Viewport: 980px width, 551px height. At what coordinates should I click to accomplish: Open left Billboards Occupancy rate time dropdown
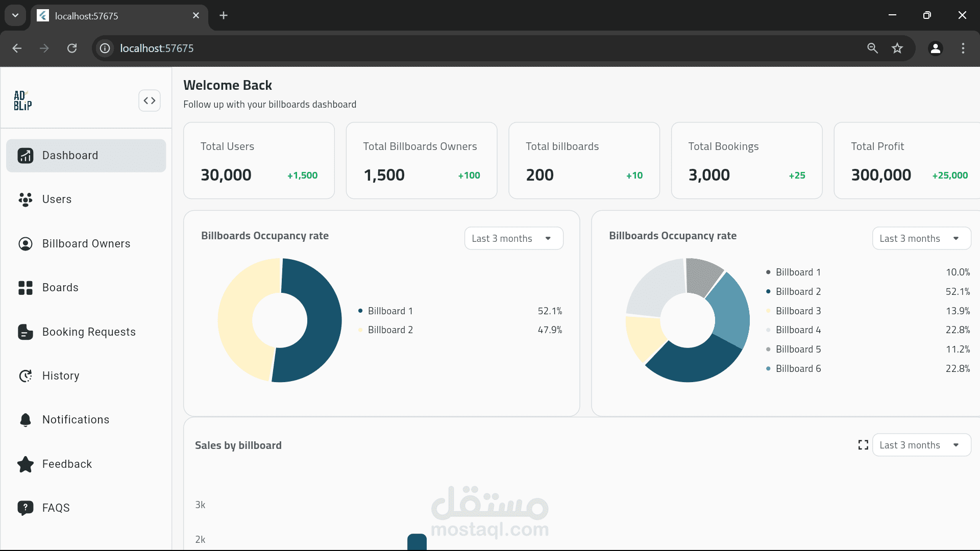pyautogui.click(x=513, y=238)
